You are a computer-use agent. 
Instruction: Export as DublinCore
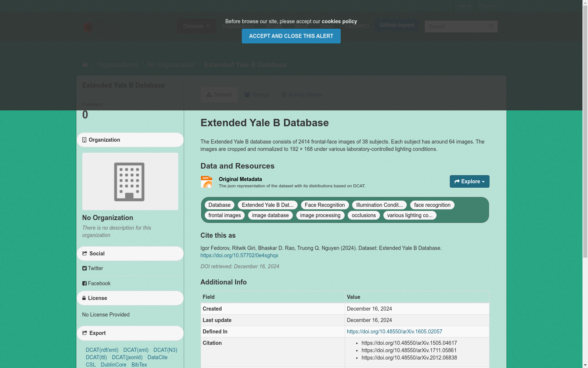point(114,365)
